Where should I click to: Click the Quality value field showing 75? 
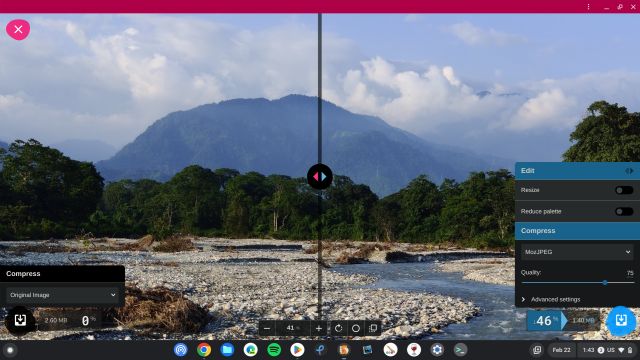629,273
